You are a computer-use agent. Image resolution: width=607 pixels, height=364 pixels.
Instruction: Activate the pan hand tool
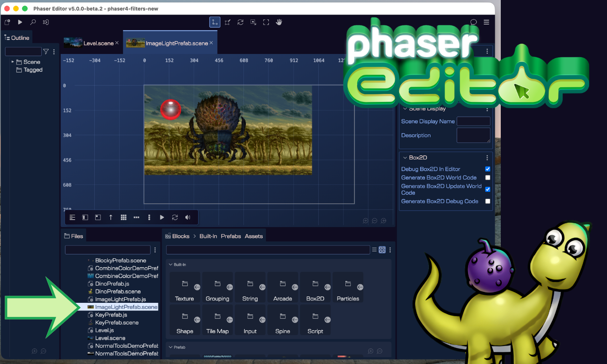279,22
